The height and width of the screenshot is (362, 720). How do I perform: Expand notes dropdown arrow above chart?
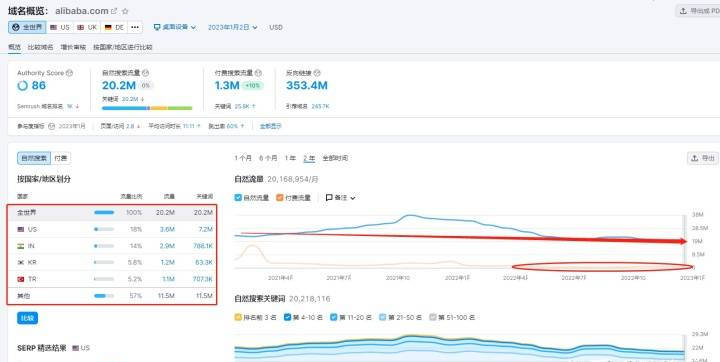pyautogui.click(x=353, y=198)
